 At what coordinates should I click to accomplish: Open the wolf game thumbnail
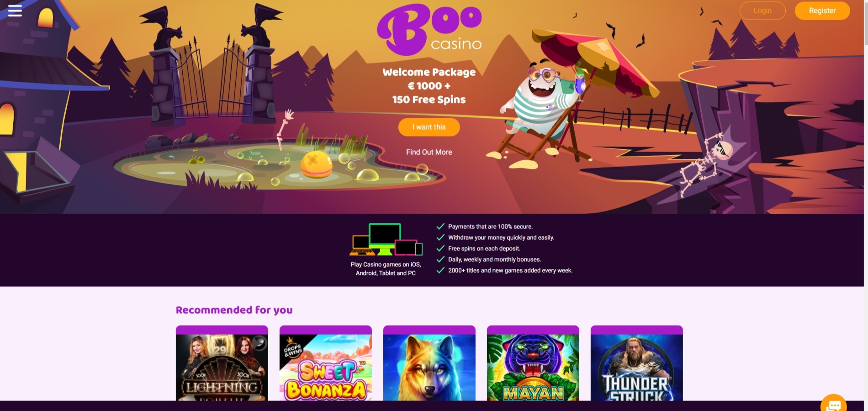pyautogui.click(x=429, y=364)
